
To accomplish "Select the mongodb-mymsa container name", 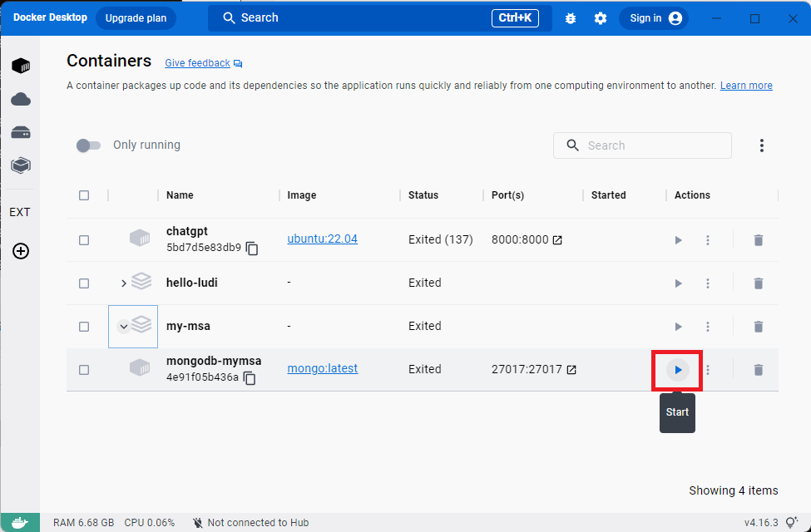I will point(214,361).
